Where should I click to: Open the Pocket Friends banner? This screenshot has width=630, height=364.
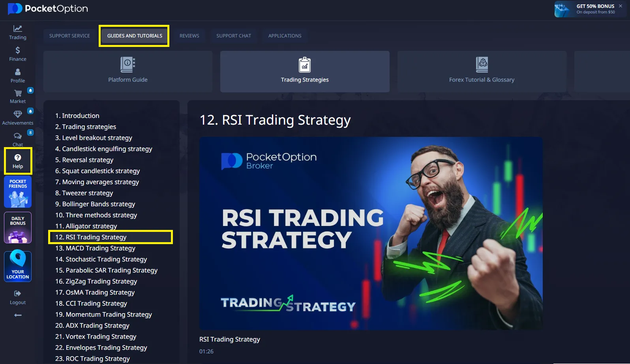tap(18, 192)
